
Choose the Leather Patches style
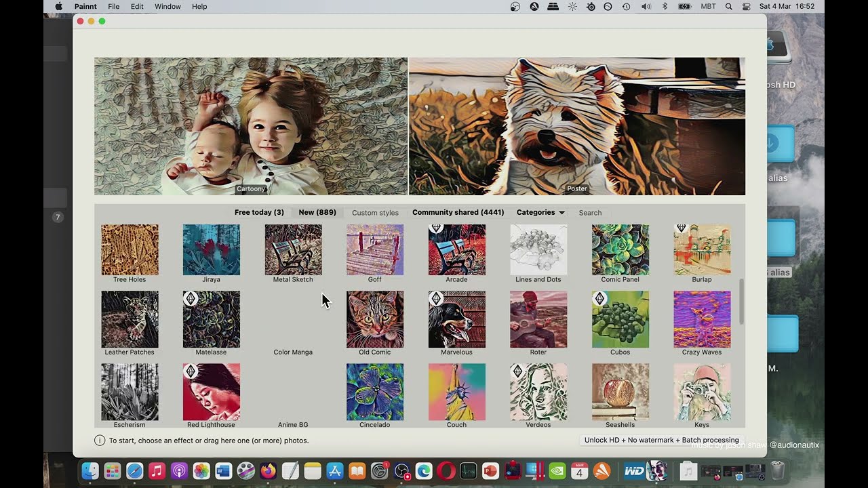tap(130, 319)
